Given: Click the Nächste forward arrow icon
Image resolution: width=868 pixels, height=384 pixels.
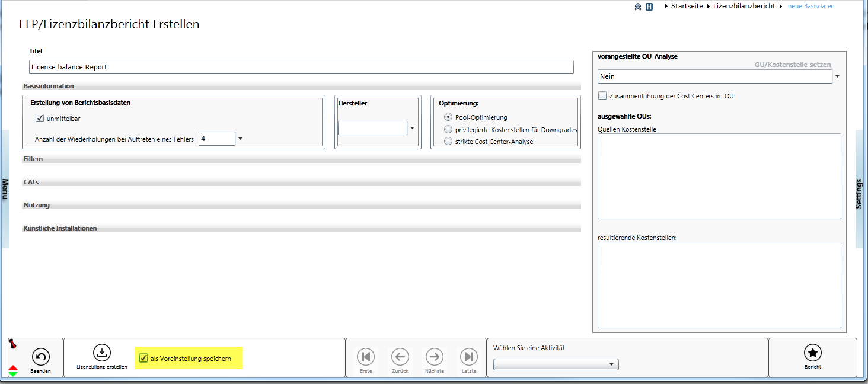Looking at the screenshot, I should pos(435,357).
